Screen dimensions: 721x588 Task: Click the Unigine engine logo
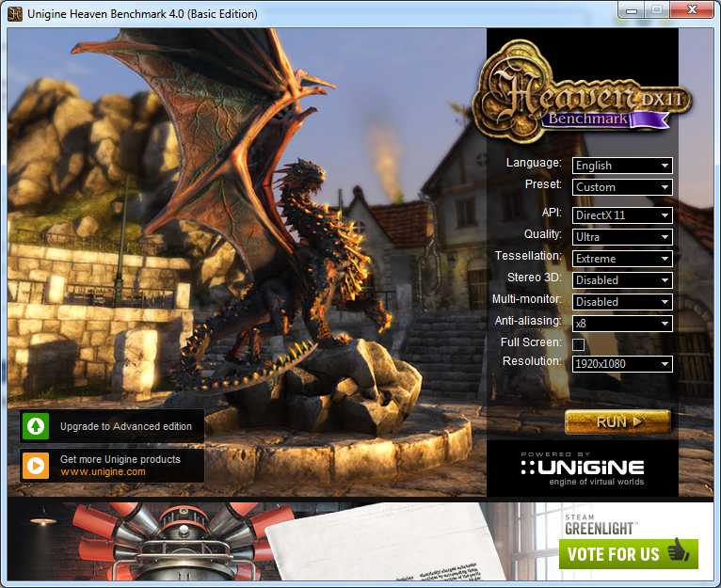(583, 469)
